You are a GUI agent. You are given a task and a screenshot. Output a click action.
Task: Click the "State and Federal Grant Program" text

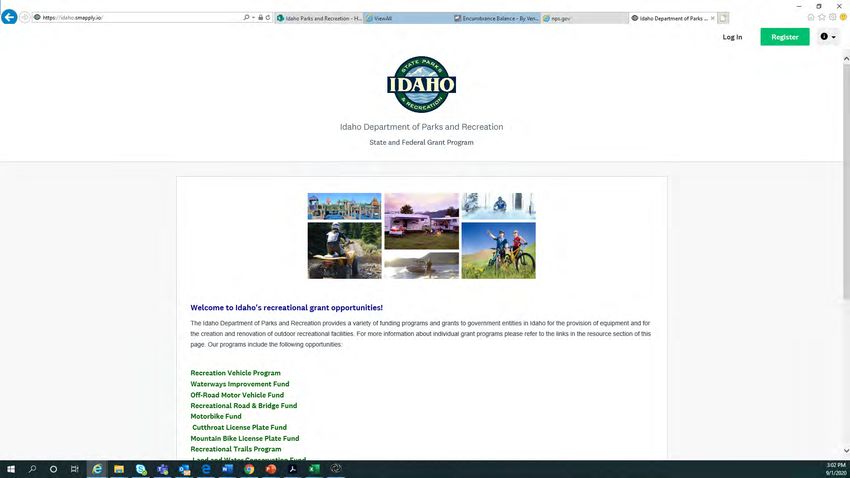(421, 143)
